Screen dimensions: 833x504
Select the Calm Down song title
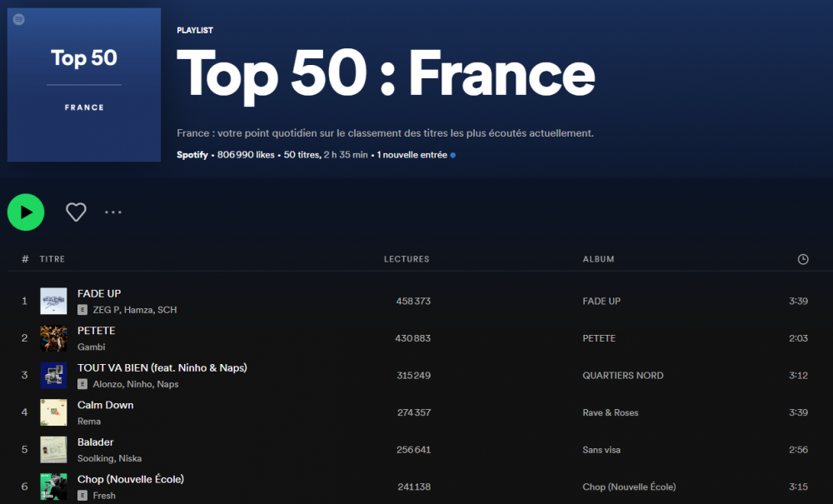[x=105, y=405]
